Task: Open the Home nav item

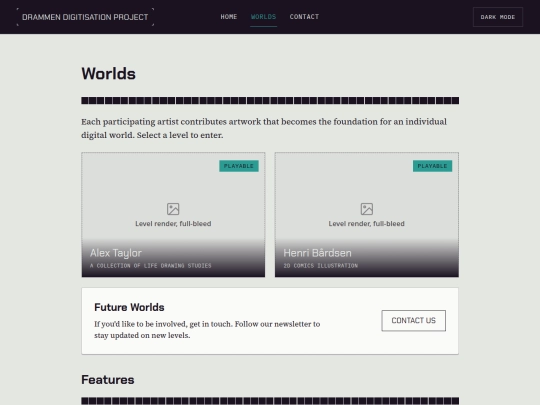Action: pyautogui.click(x=229, y=17)
